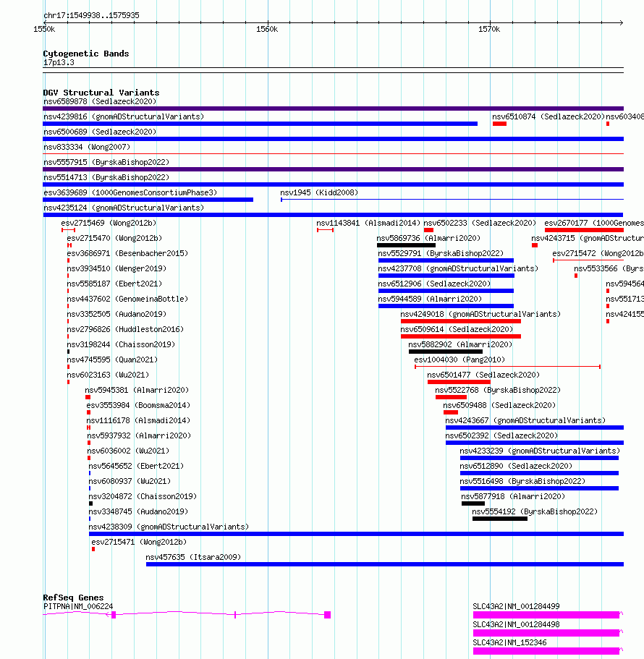The height and width of the screenshot is (659, 644).
Task: Click nsv6501477 (Sedlazeck2020) label
Action: point(483,374)
